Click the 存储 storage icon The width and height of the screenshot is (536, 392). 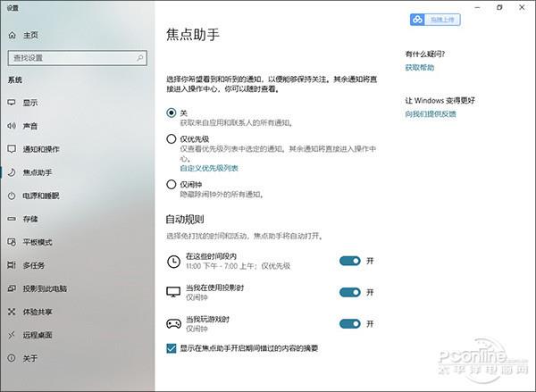(x=12, y=219)
